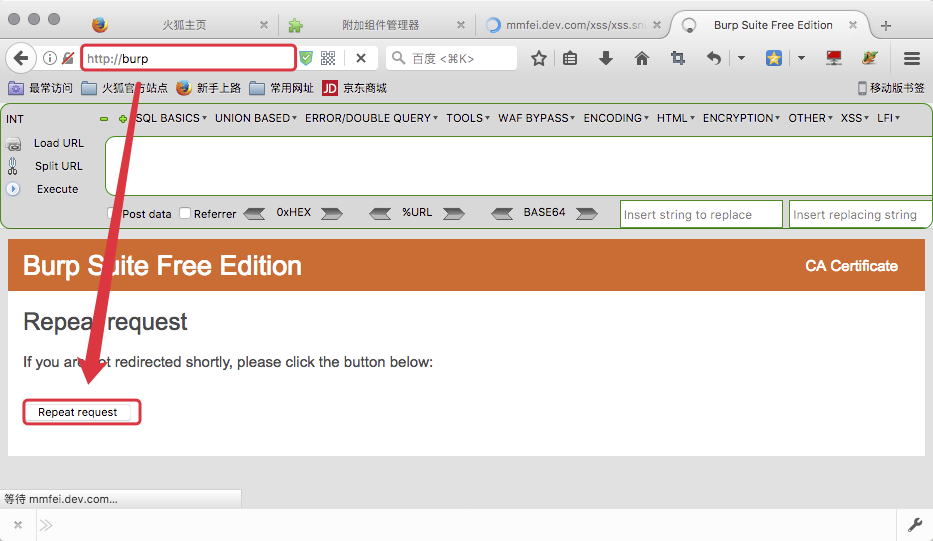Click Split URL in HackBar
The image size is (933, 541).
coord(58,166)
